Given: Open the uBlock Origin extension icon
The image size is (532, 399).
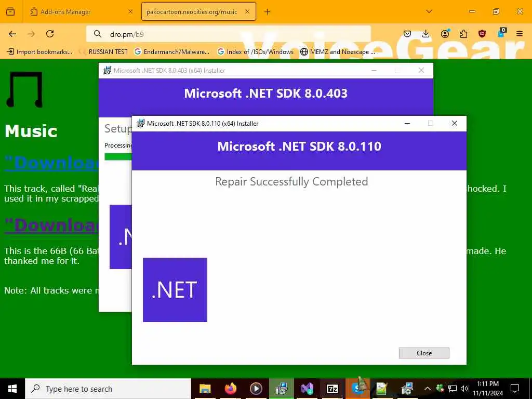Looking at the screenshot, I should [x=482, y=34].
